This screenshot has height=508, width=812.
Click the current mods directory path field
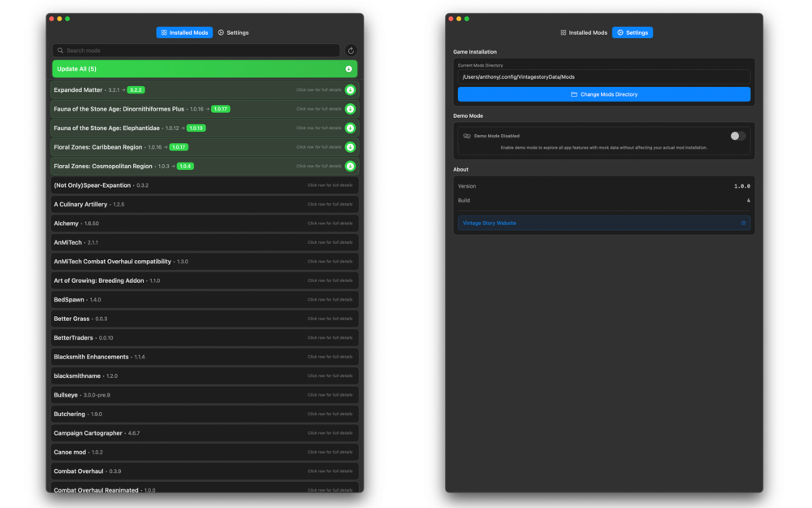pos(603,76)
